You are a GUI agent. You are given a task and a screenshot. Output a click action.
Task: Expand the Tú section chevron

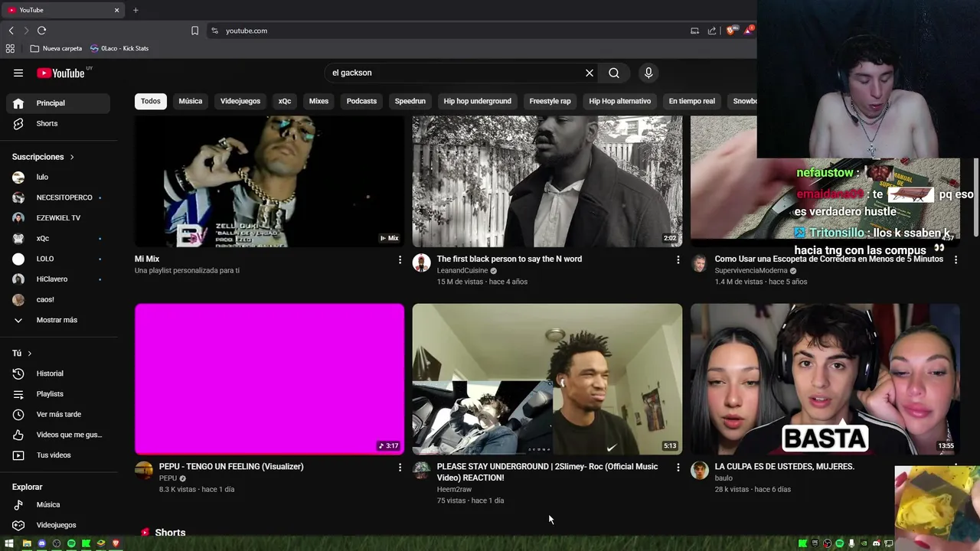(30, 354)
